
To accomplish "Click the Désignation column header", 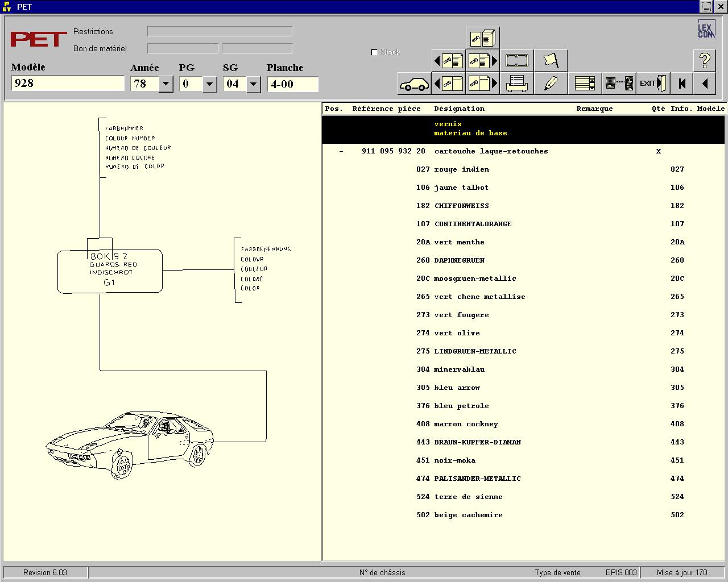I will coord(459,109).
